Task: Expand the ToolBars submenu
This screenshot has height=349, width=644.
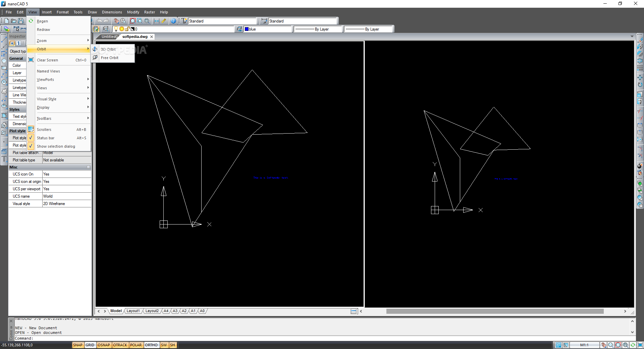Action: [x=59, y=118]
